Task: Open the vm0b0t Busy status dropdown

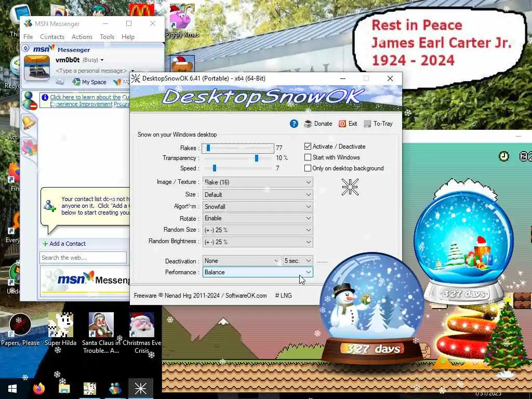Action: 79,60
